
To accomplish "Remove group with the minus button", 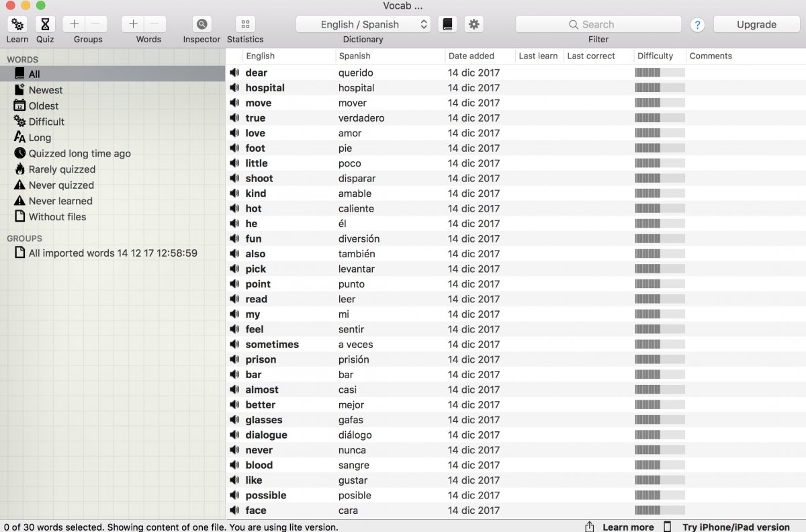I will coord(96,24).
